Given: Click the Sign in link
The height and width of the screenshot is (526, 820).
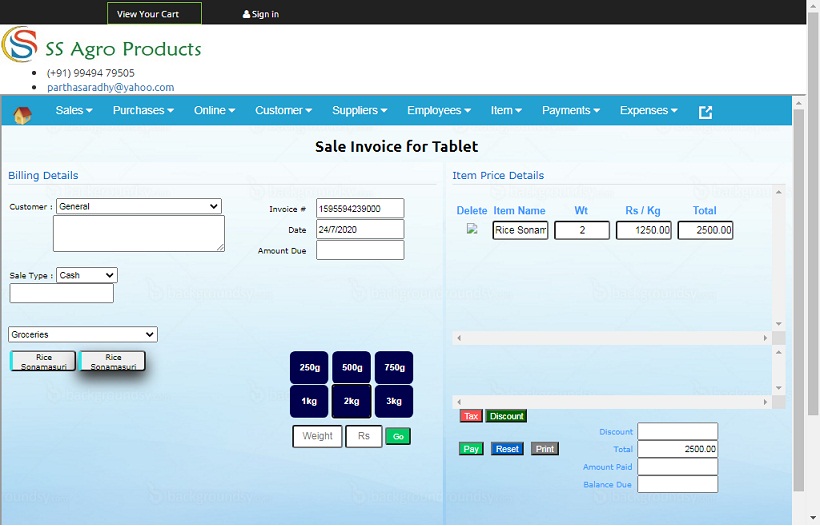Looking at the screenshot, I should point(260,14).
